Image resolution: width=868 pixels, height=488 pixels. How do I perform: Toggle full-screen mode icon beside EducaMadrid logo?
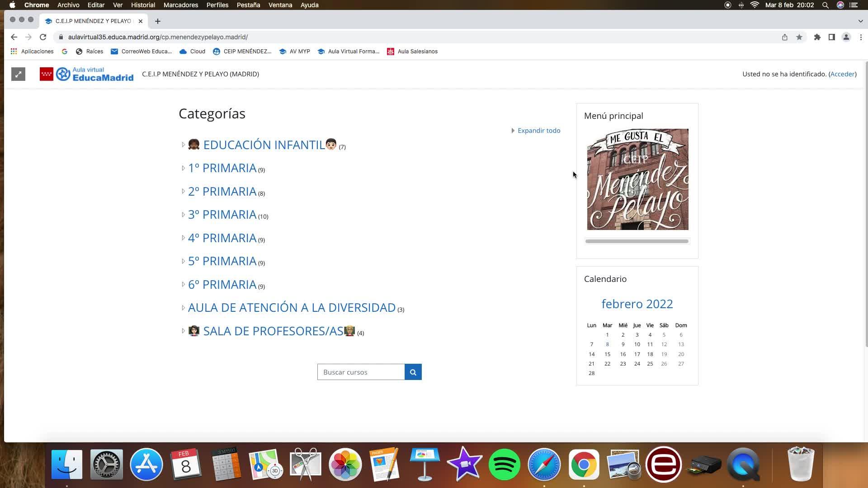(18, 74)
